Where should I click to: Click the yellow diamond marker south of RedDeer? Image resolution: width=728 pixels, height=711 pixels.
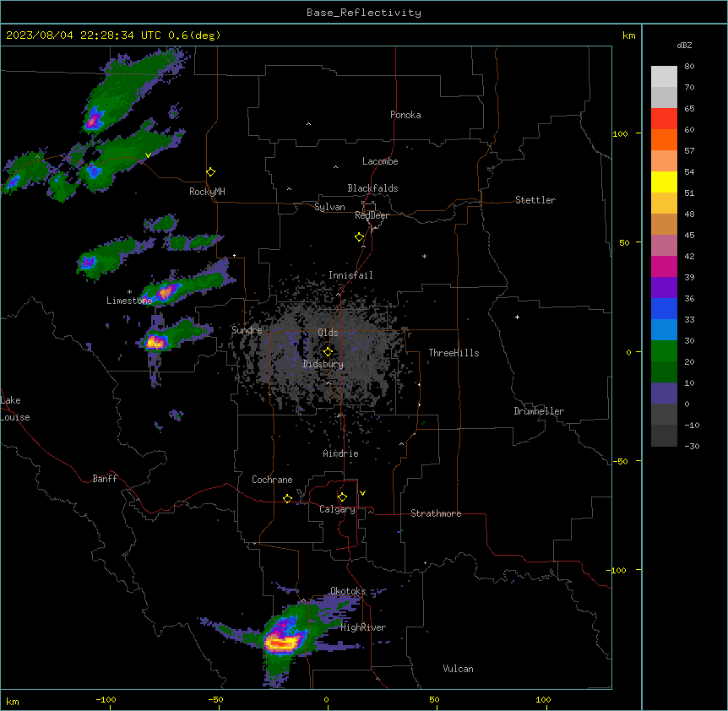tap(360, 237)
